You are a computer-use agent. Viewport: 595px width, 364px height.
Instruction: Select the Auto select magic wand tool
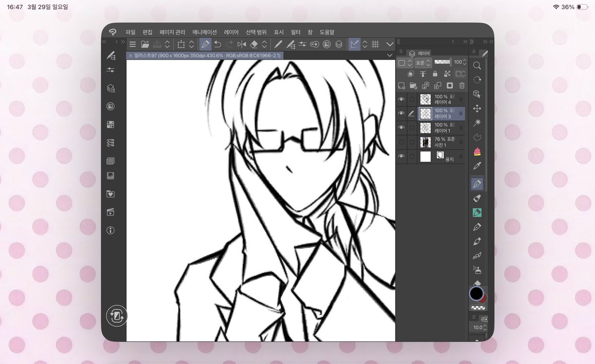point(477,122)
